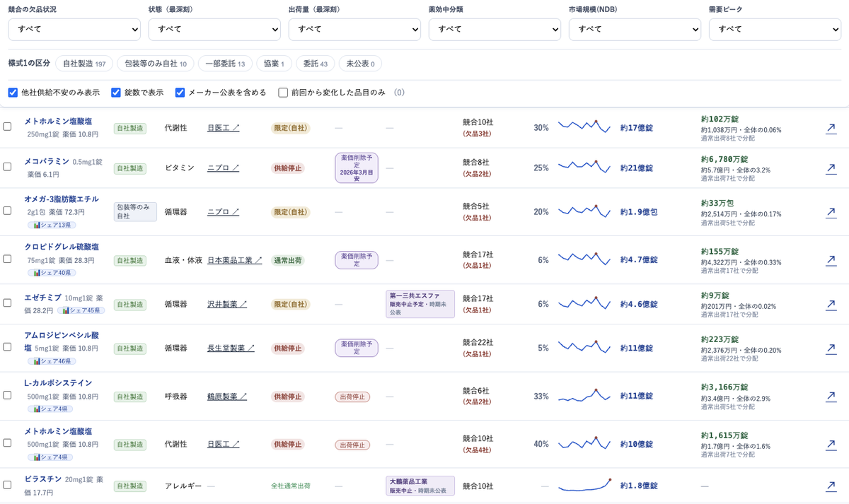Click シェア4県 badge under メトホルミン 500mg
The image size is (849, 504).
click(50, 457)
